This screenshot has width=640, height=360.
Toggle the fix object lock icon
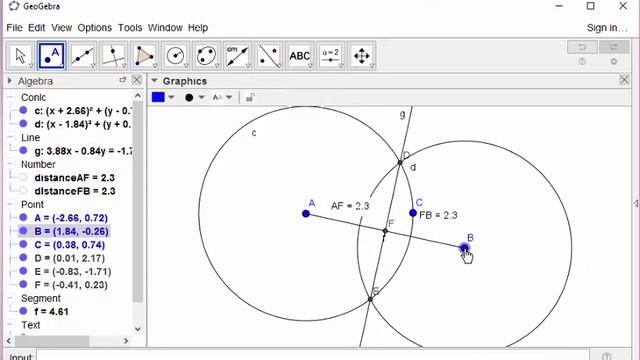point(250,98)
